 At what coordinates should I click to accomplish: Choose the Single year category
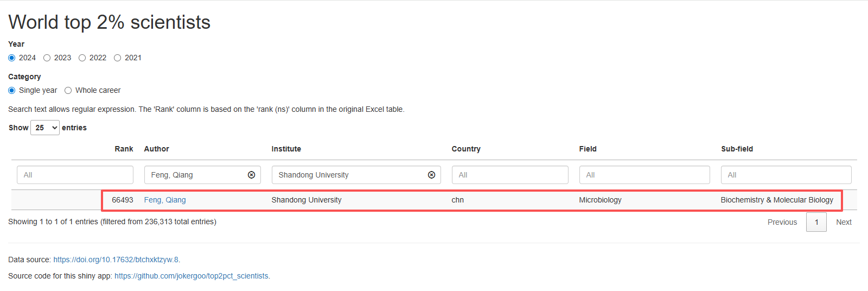pos(12,91)
